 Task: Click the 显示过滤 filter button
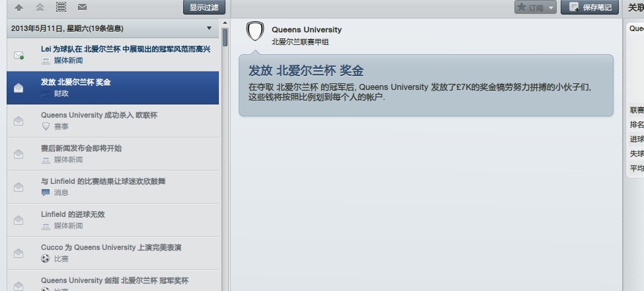pos(204,7)
